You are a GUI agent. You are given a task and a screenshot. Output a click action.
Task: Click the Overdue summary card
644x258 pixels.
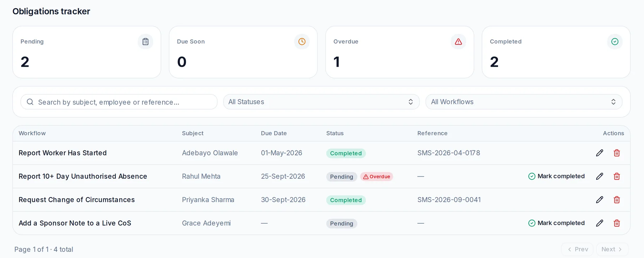(x=400, y=52)
